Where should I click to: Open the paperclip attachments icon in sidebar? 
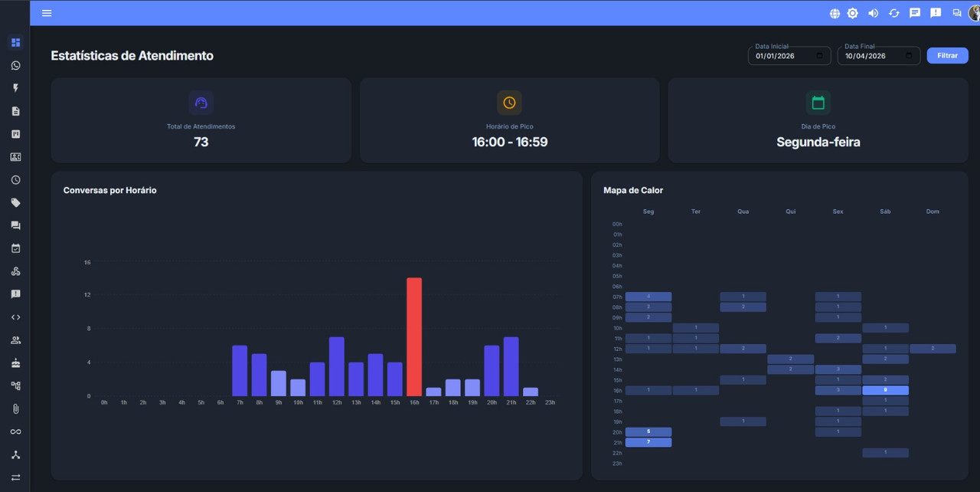(x=15, y=409)
